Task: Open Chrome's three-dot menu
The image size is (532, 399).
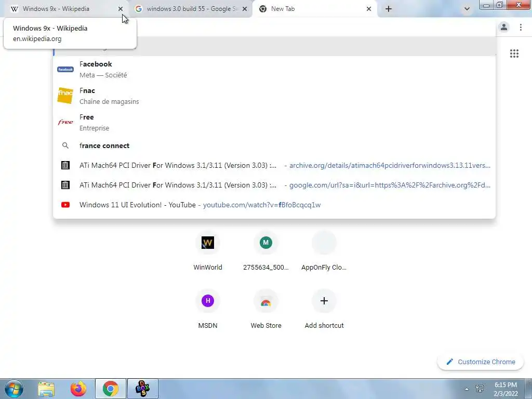Action: [x=521, y=27]
